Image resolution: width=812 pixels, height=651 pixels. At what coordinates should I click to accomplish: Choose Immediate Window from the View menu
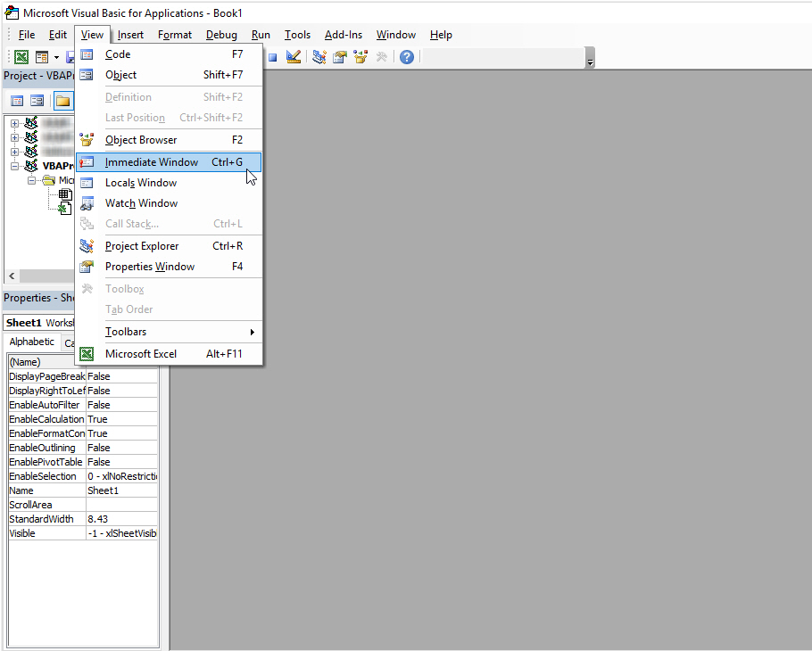click(152, 162)
